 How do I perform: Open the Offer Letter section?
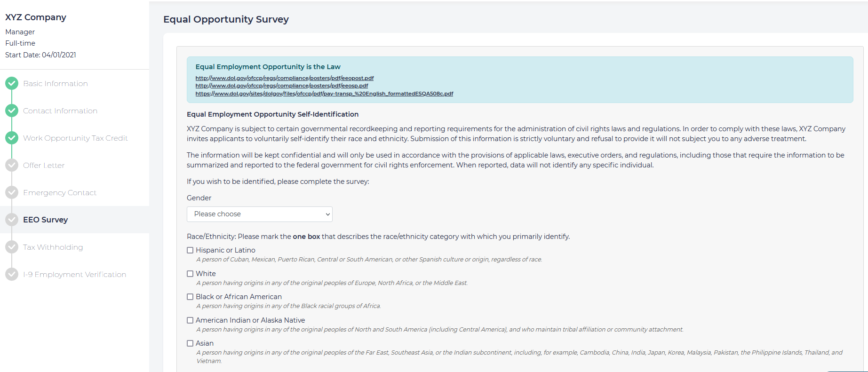click(x=44, y=165)
